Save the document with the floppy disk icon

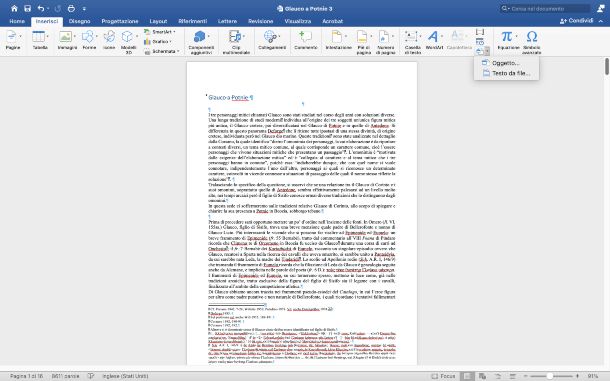click(x=27, y=8)
